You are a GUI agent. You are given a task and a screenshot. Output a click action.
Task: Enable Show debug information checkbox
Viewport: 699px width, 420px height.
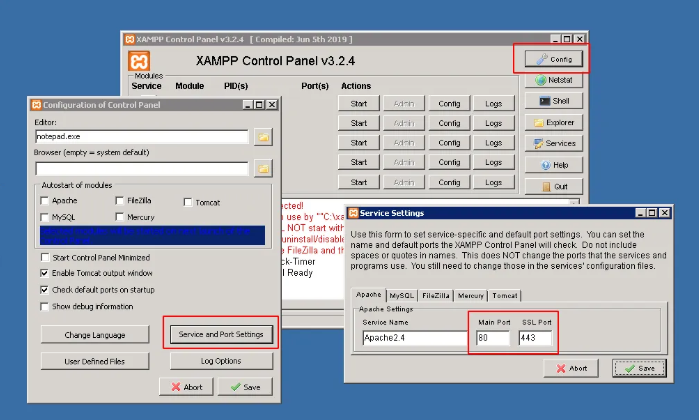pyautogui.click(x=45, y=306)
